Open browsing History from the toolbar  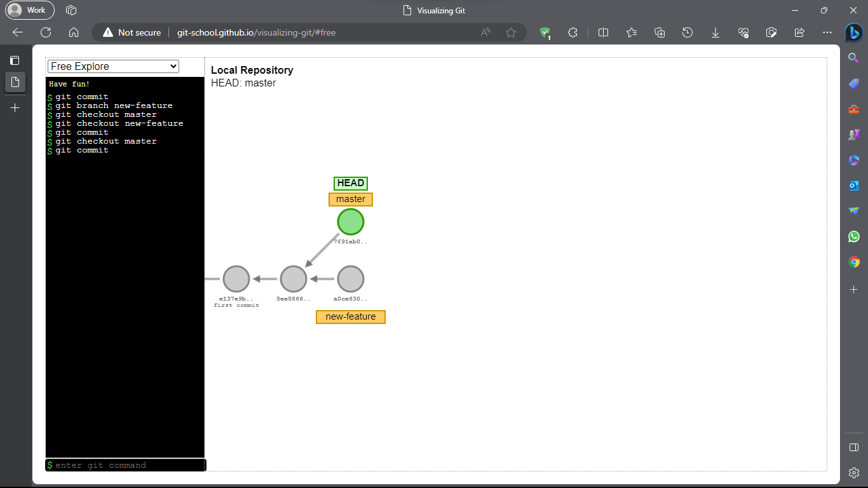click(688, 32)
